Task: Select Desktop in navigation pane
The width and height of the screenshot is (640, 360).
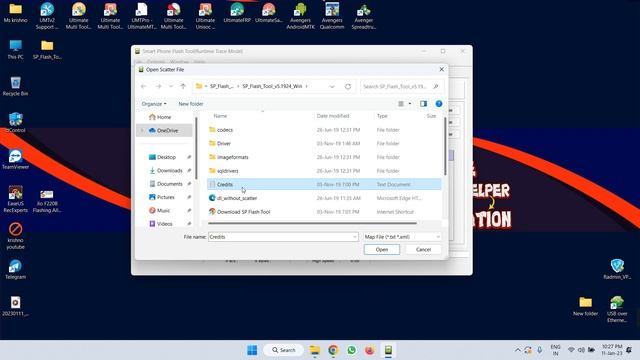Action: (x=167, y=157)
